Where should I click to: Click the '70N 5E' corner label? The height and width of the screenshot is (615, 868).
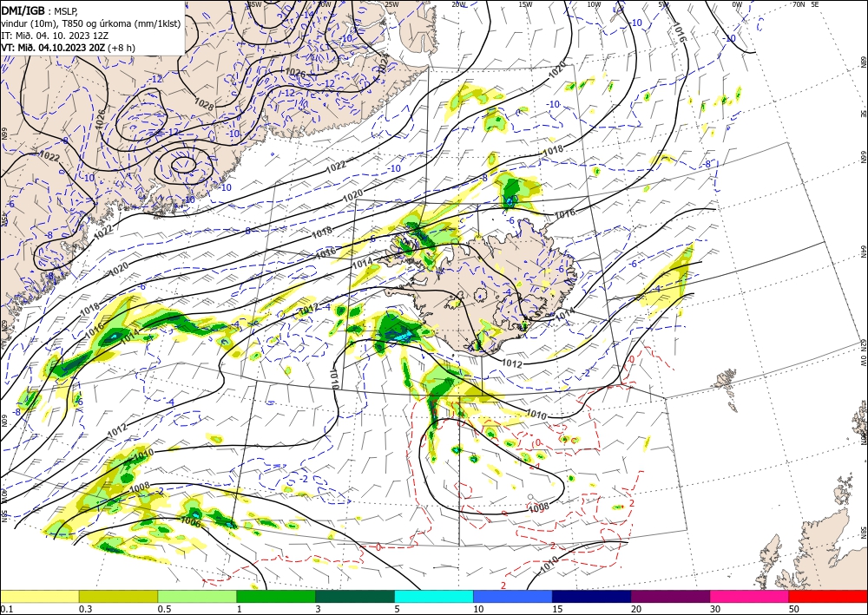pyautogui.click(x=806, y=3)
